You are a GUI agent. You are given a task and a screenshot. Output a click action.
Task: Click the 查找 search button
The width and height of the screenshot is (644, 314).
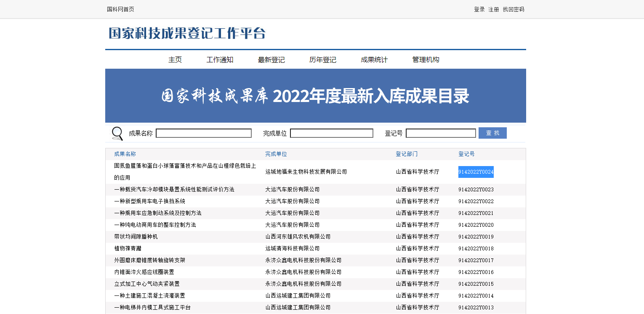pyautogui.click(x=492, y=133)
